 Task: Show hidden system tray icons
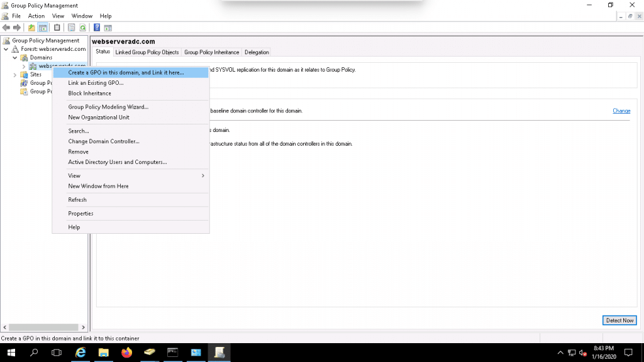click(x=560, y=353)
